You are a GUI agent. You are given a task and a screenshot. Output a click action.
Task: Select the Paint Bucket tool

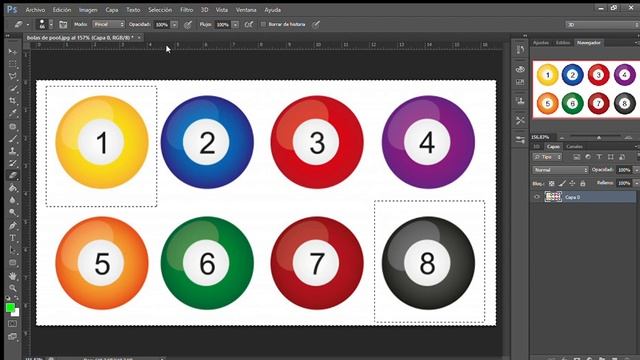[x=13, y=188]
